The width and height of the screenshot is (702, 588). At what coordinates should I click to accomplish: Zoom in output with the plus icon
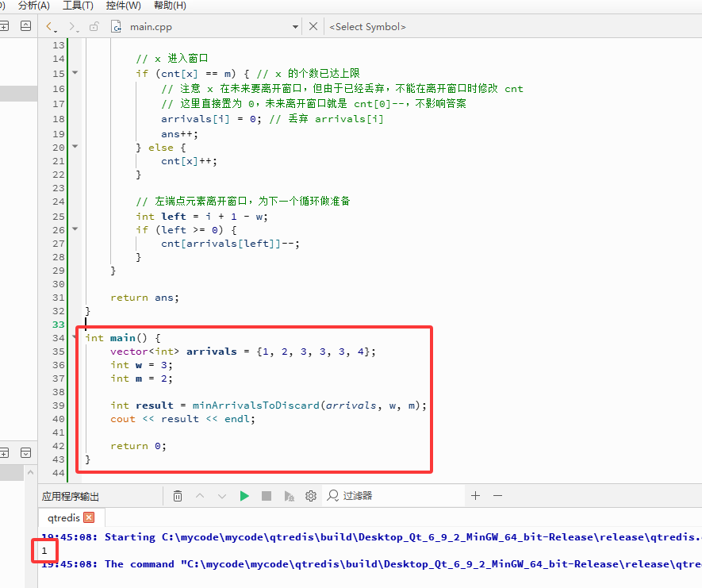click(x=475, y=495)
